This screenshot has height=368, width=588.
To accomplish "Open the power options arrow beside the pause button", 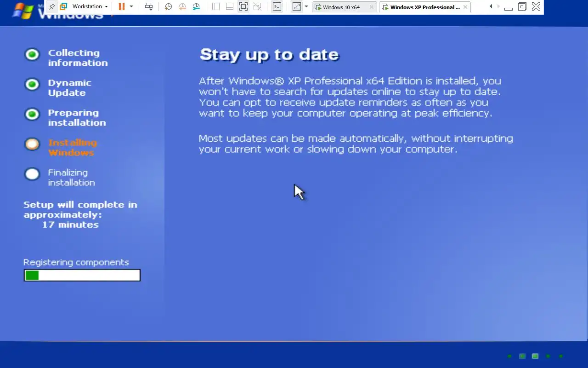I will click(x=131, y=7).
